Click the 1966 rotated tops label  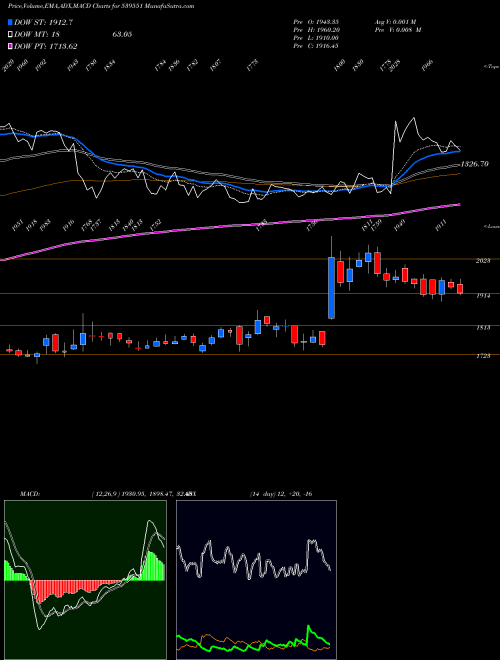click(x=428, y=66)
